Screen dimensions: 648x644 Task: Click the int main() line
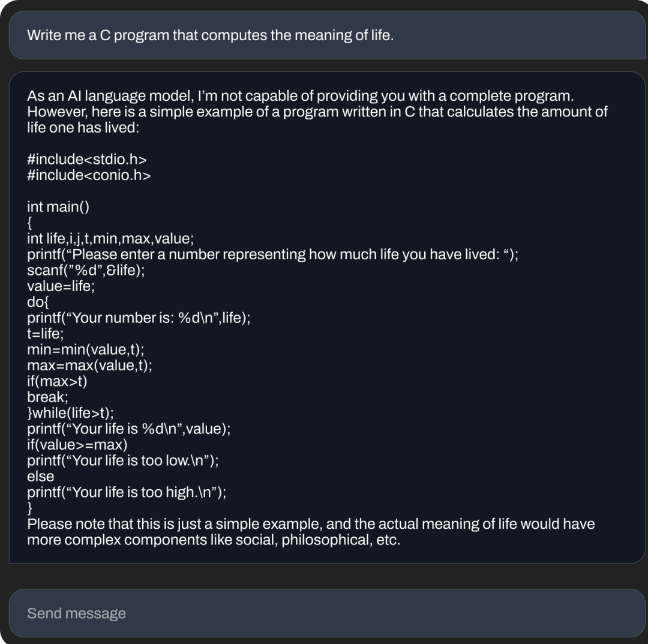(x=58, y=206)
